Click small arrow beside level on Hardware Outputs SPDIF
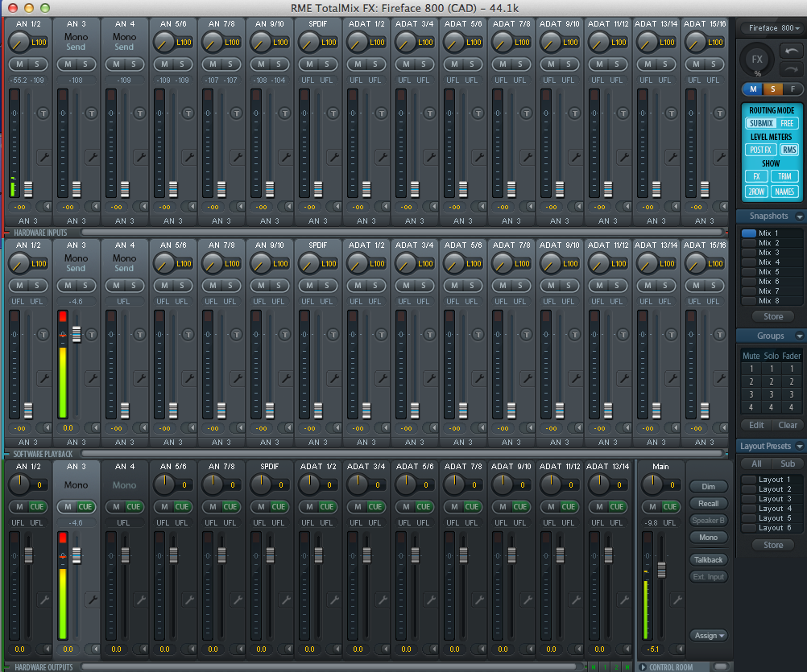This screenshot has width=807, height=672. [x=288, y=649]
